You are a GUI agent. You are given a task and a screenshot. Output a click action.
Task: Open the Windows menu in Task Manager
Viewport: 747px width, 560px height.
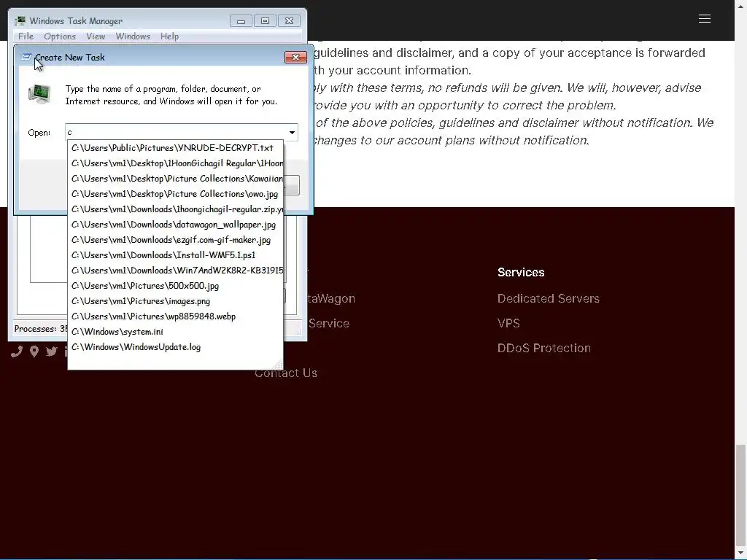click(x=133, y=36)
